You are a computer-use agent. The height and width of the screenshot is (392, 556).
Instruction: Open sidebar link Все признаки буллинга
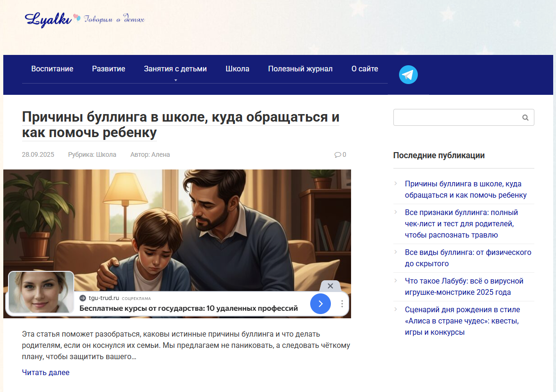tap(462, 224)
